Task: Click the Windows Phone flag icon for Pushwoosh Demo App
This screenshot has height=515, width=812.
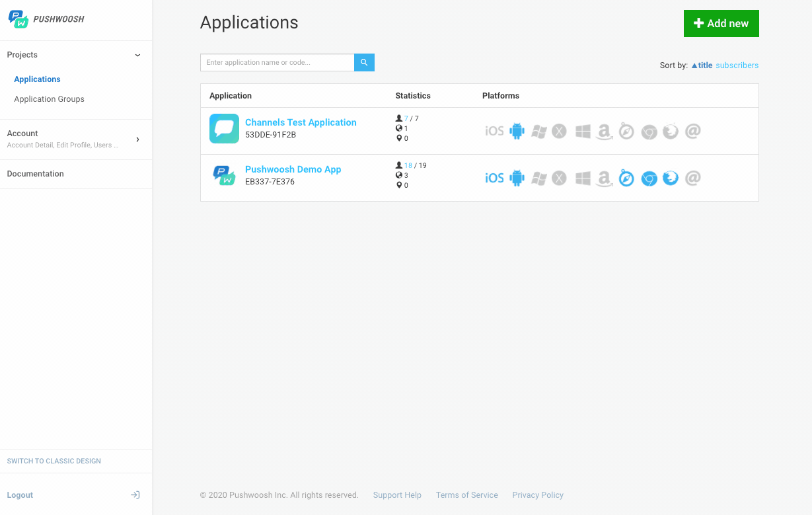Action: (539, 178)
